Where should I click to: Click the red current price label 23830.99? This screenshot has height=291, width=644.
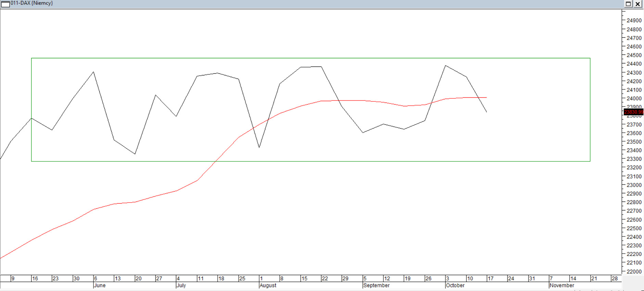pyautogui.click(x=633, y=112)
